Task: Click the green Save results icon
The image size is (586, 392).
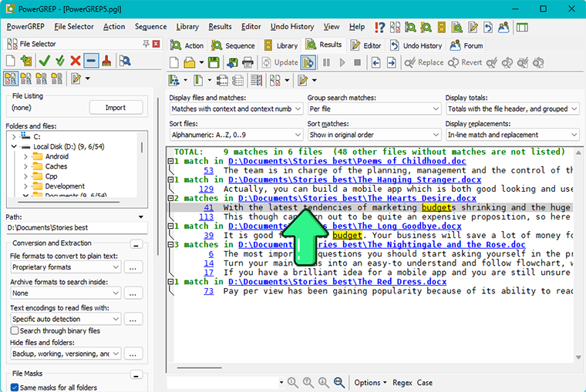Action: (x=214, y=62)
